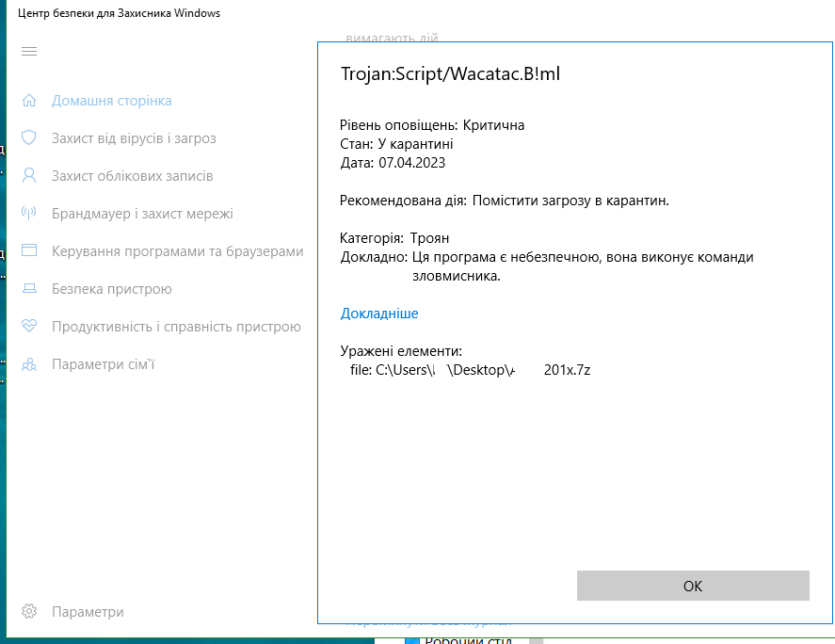
Task: Select Керування програмами та браузерами
Action: pos(177,251)
